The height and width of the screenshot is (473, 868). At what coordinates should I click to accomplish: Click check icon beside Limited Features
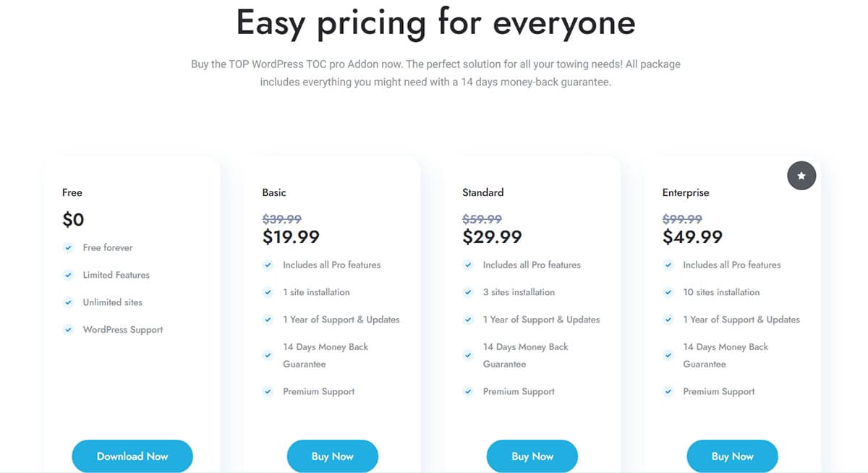coord(68,275)
